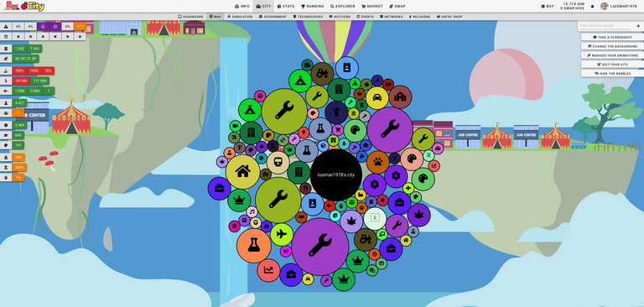Click the orange 11% indicator in top row

coord(80,26)
